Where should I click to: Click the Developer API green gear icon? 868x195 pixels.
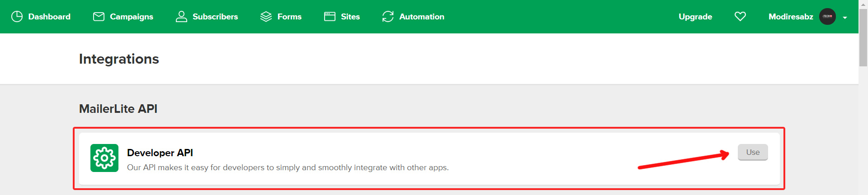coord(104,158)
